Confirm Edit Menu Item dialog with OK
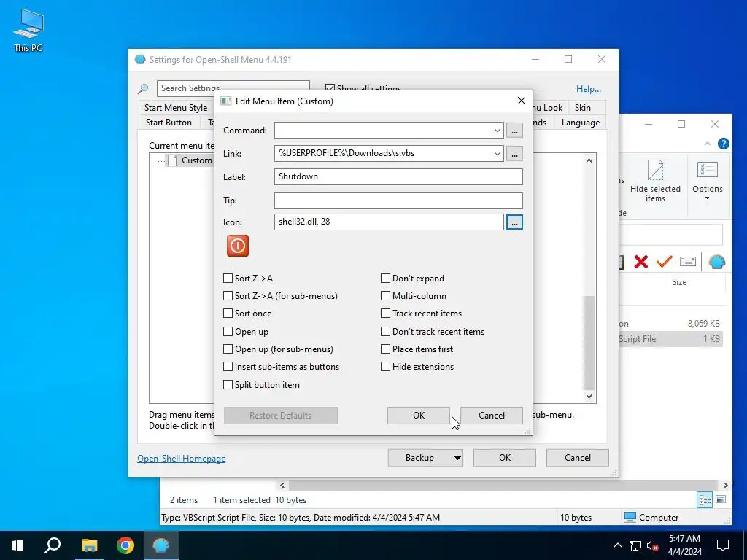Viewport: 747px width, 560px height. point(419,415)
